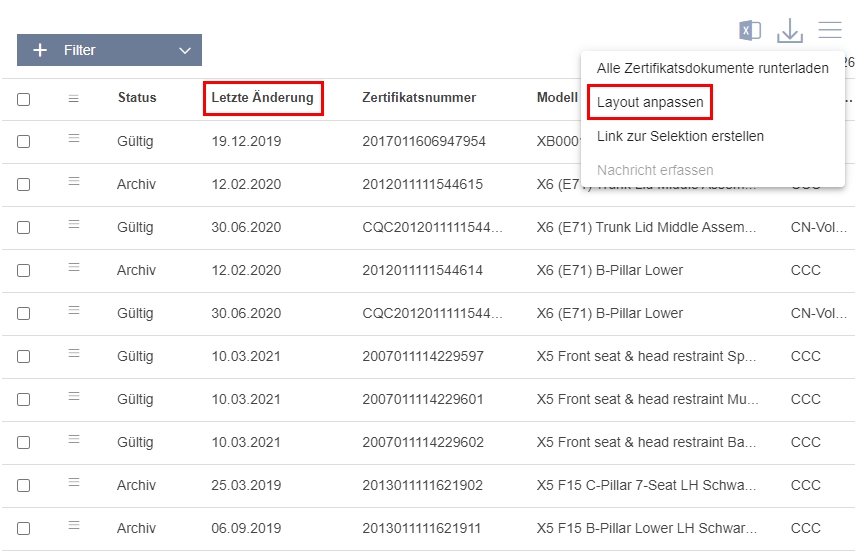Open the header row lines menu icon

74,99
